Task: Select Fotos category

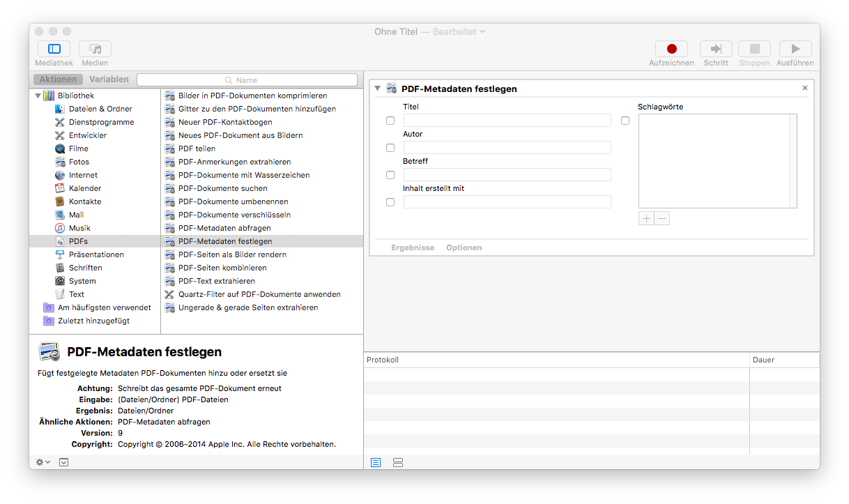Action: [79, 162]
